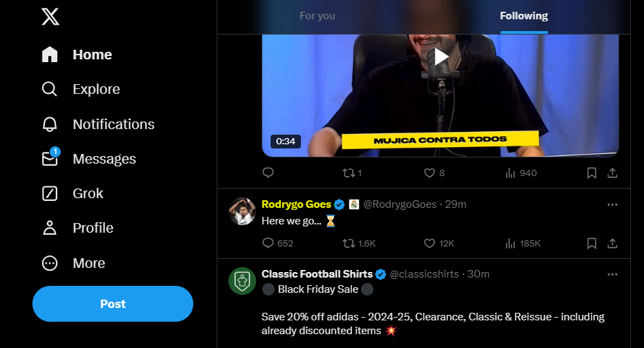Share Rodrygo Goes' post
Image resolution: width=644 pixels, height=348 pixels.
612,243
